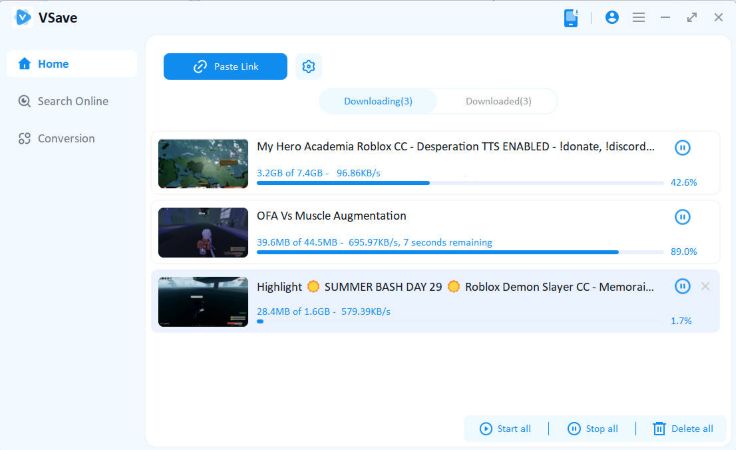Click title 'OFA Vs Muscle Augmentation'
The height and width of the screenshot is (450, 736).
[331, 216]
